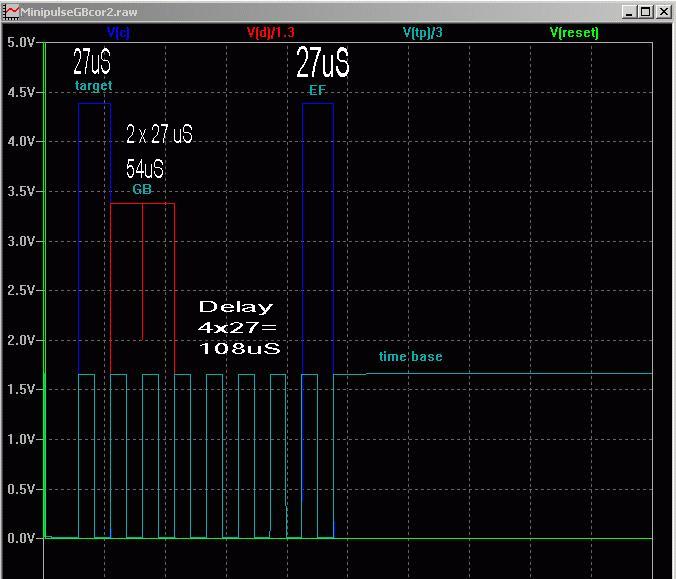Click the '4x27=' annotation text
This screenshot has width=676, height=579.
point(237,328)
